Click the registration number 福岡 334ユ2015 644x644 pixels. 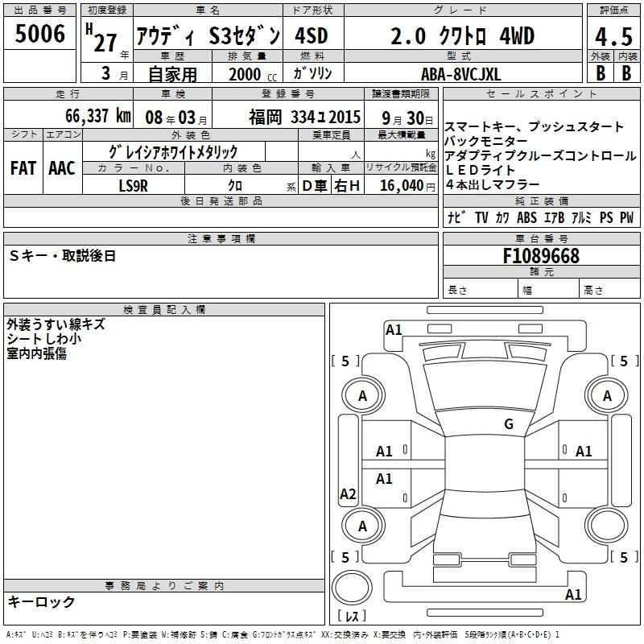[x=304, y=118]
